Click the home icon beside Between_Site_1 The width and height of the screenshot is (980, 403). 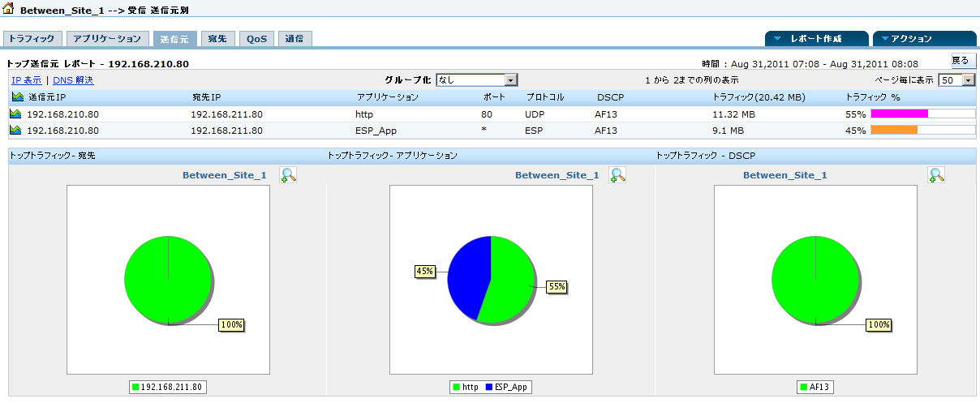pyautogui.click(x=9, y=8)
